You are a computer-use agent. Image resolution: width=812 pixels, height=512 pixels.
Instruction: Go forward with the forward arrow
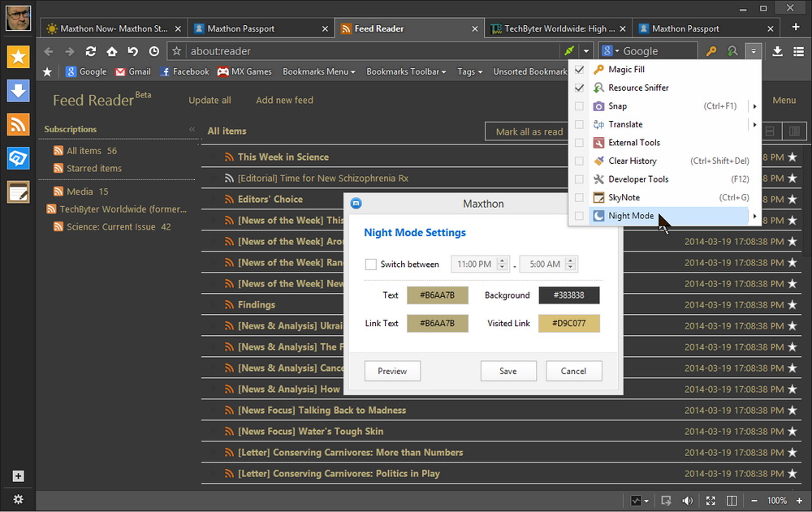[x=69, y=51]
